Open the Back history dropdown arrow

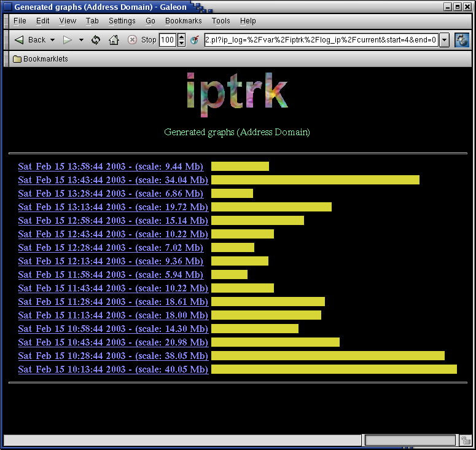coord(53,40)
